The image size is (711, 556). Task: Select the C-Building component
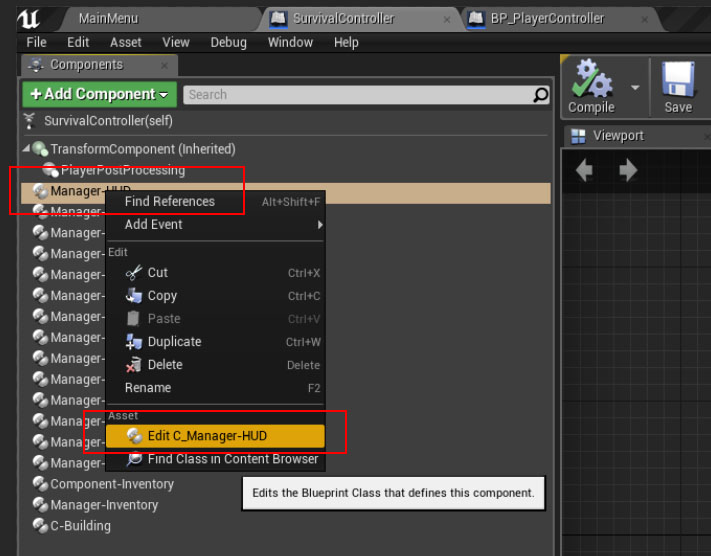[80, 525]
